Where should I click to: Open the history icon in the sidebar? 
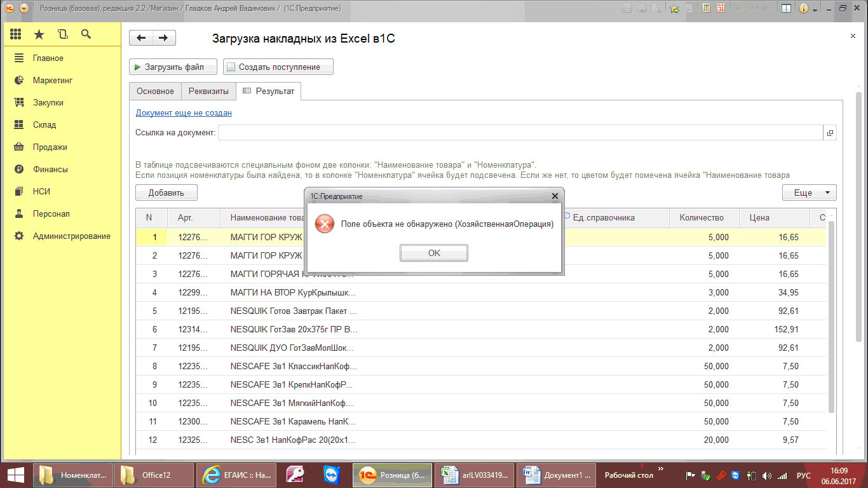(62, 34)
